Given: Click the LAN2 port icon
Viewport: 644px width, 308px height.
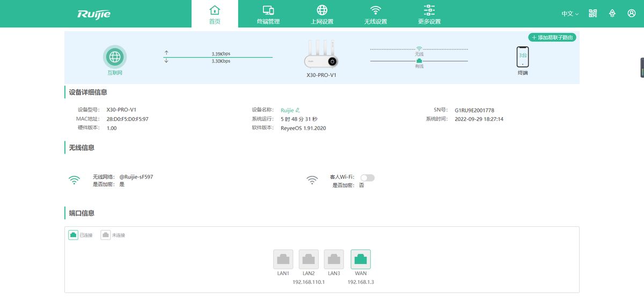Looking at the screenshot, I should (x=309, y=260).
